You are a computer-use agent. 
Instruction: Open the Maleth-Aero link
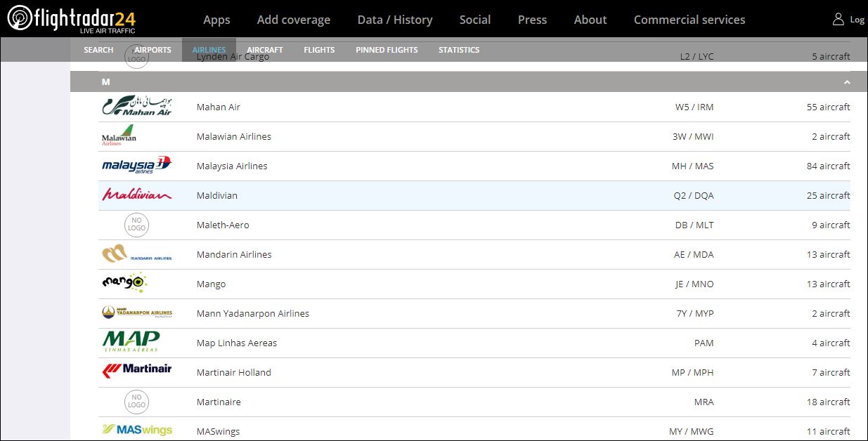coord(223,225)
